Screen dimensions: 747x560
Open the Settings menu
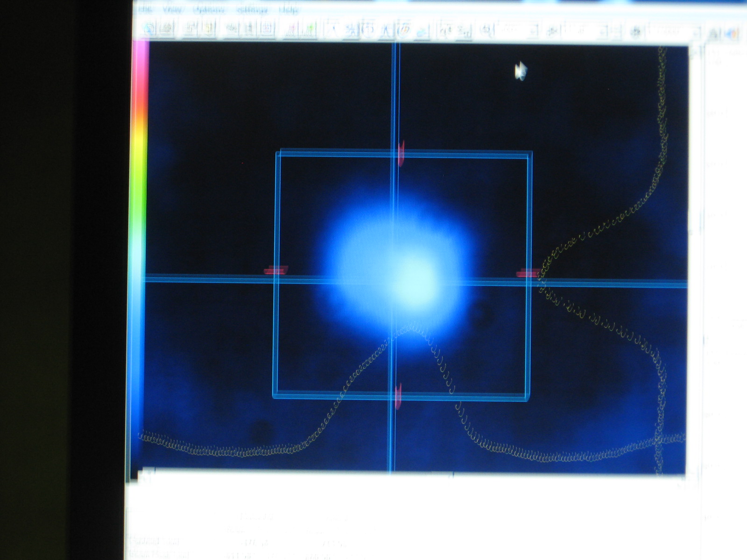(x=252, y=9)
